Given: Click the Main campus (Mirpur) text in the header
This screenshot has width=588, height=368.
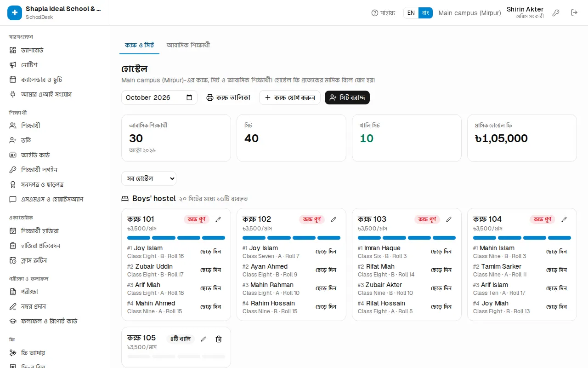Looking at the screenshot, I should (x=469, y=13).
